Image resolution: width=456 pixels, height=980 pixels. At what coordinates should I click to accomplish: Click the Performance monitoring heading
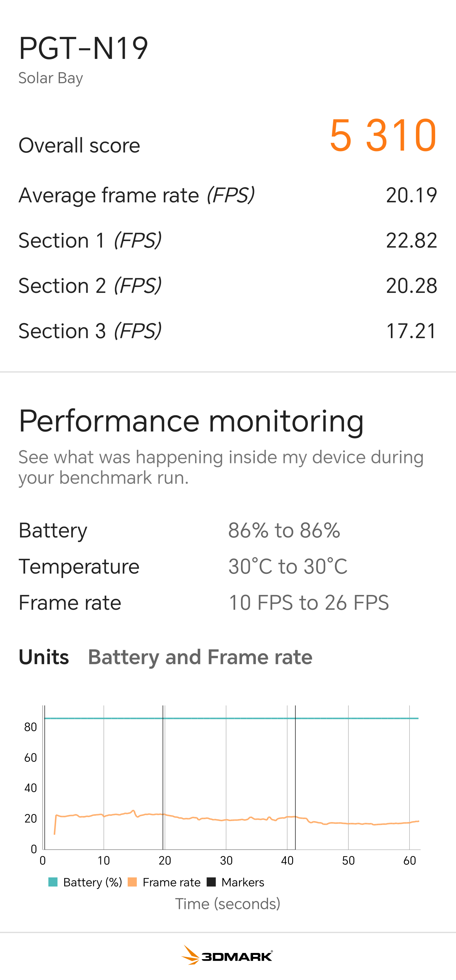point(191,421)
